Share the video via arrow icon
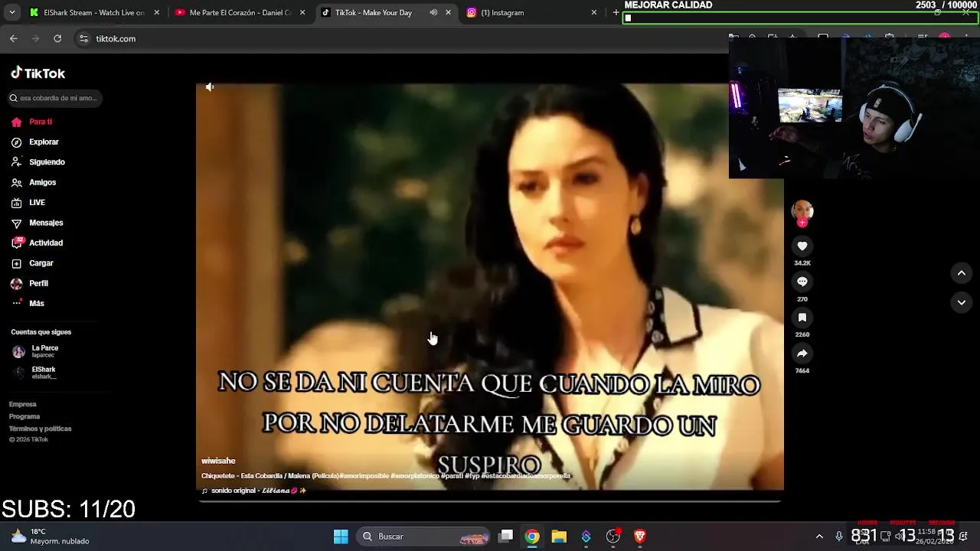 (802, 353)
